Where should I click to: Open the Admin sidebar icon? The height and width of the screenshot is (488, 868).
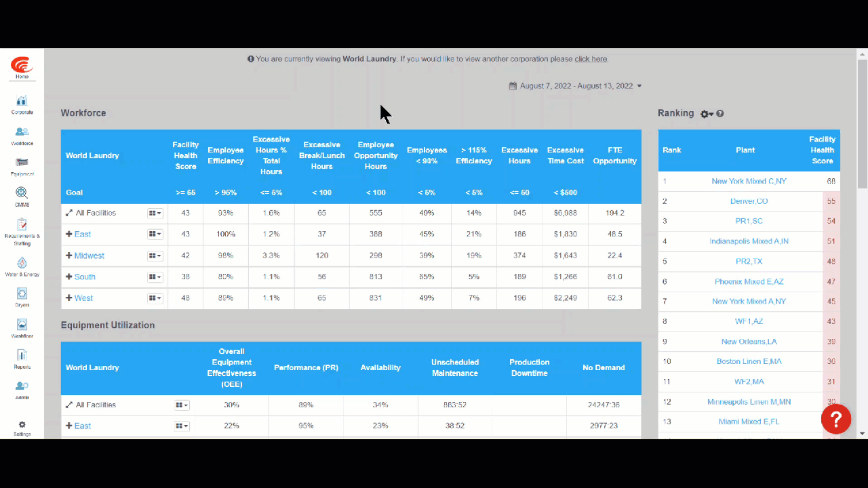[x=22, y=386]
